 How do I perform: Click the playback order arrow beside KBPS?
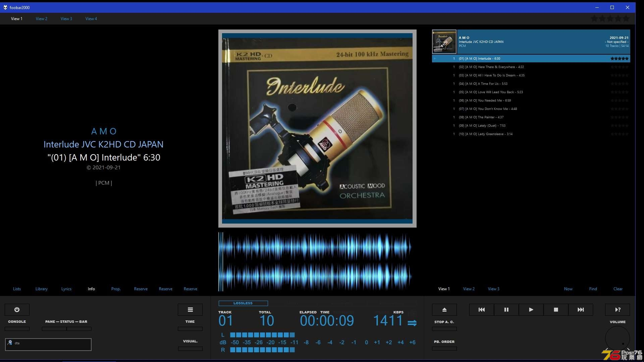point(412,323)
